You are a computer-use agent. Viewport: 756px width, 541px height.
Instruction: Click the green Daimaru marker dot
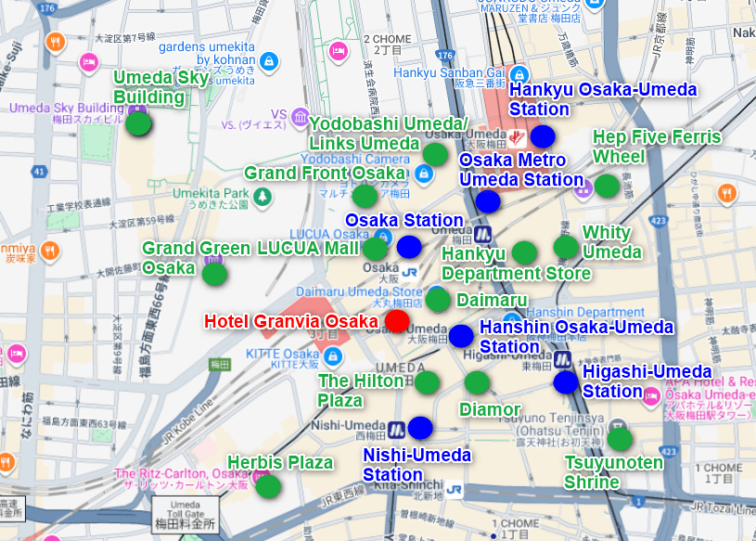[438, 299]
